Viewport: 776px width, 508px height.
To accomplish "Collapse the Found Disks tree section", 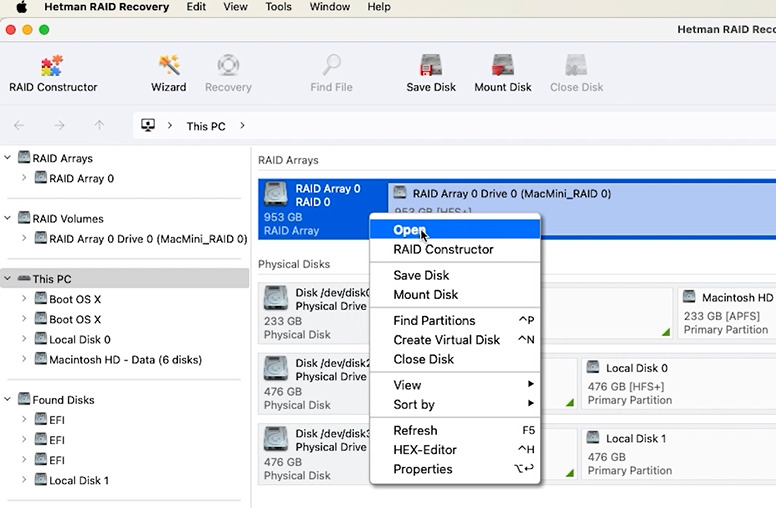I will coord(7,399).
